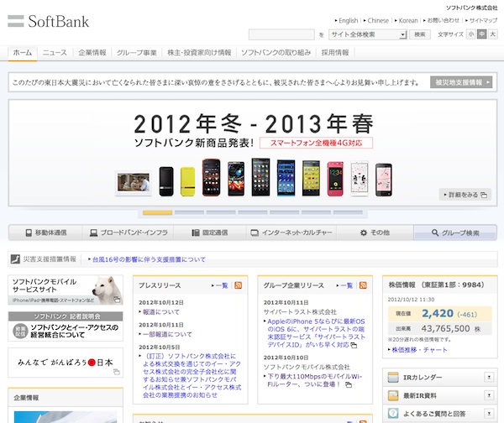The image size is (504, 423).
Task: Click the 詳細をみる button
Action: [465, 195]
